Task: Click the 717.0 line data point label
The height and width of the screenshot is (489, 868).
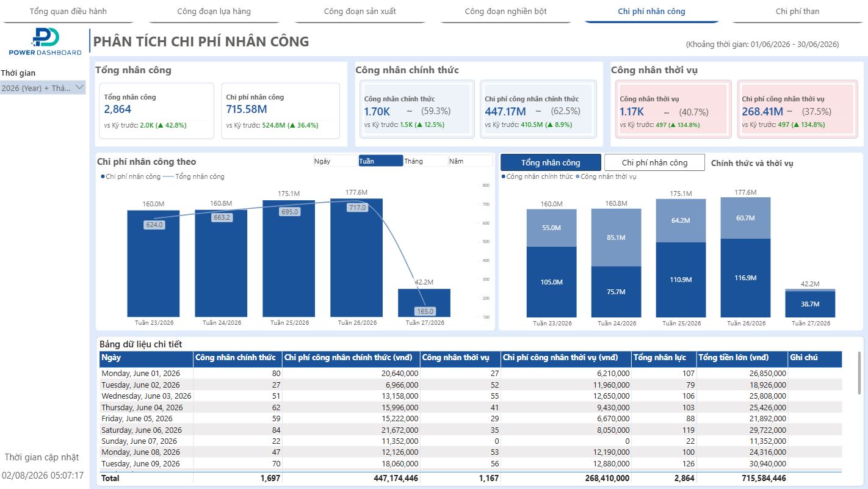Action: [358, 208]
